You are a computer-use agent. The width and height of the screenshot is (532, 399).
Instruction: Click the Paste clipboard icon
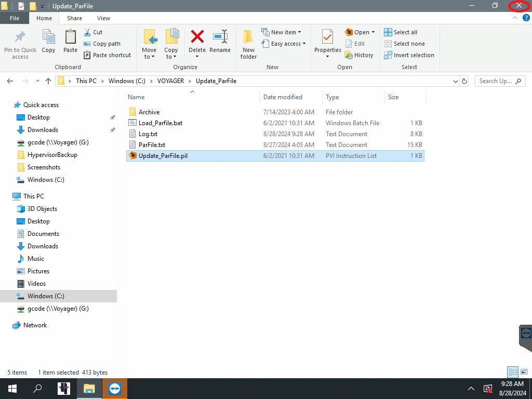coord(70,42)
